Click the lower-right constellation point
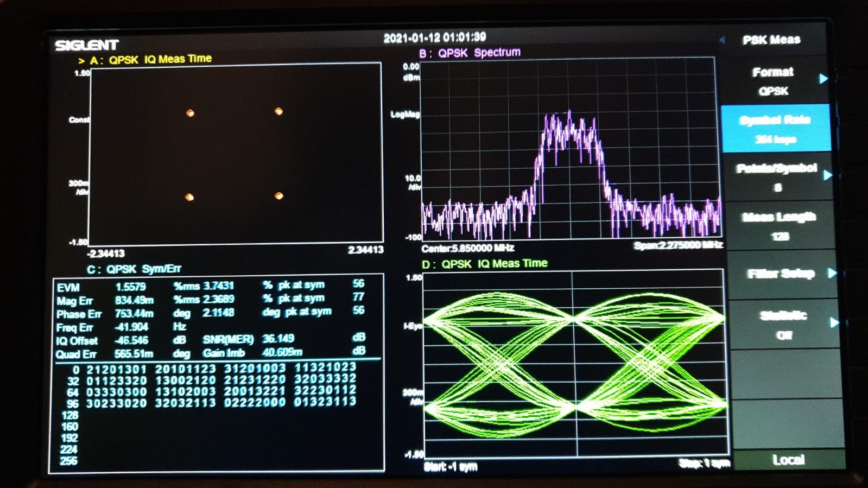This screenshot has height=488, width=868. pyautogui.click(x=279, y=196)
